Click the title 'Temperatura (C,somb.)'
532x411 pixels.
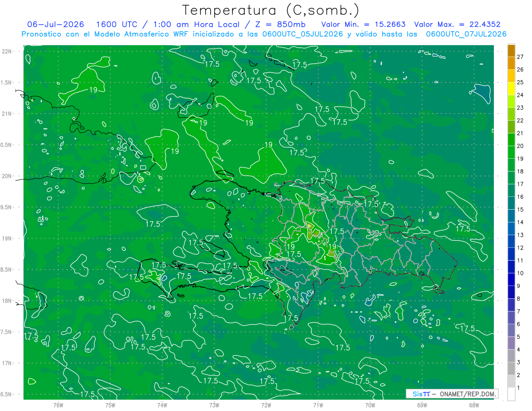[x=271, y=10]
